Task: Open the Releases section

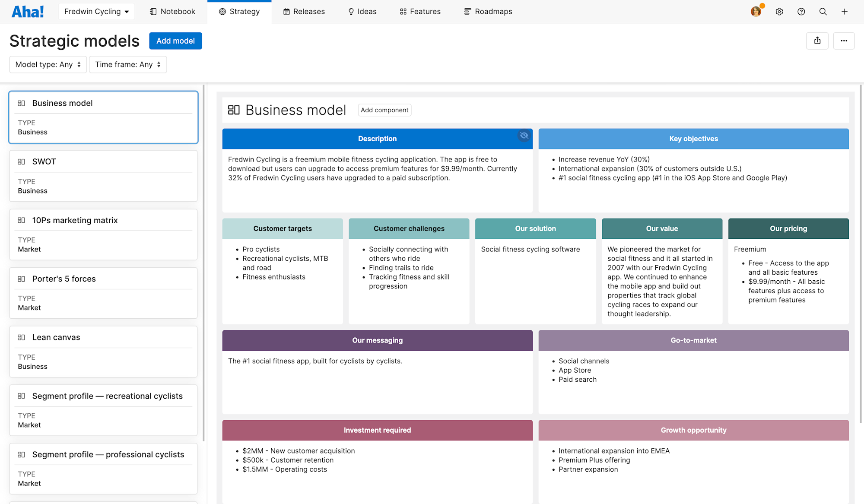Action: [x=304, y=12]
